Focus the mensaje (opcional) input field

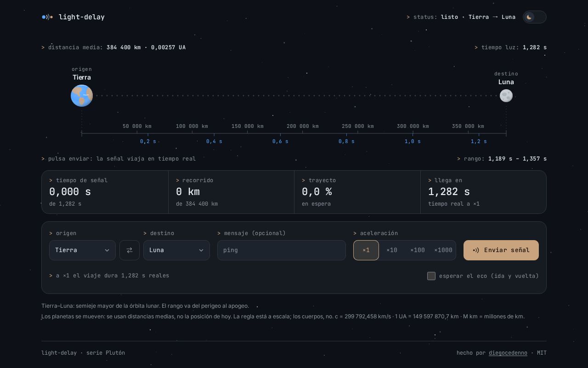(282, 250)
